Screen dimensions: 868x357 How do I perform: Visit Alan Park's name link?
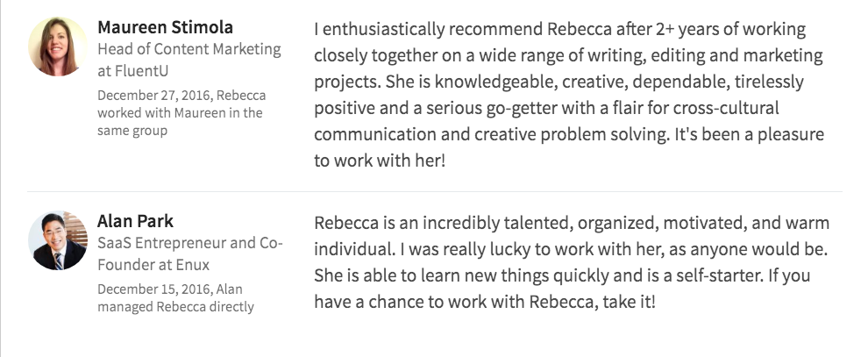[x=135, y=221]
